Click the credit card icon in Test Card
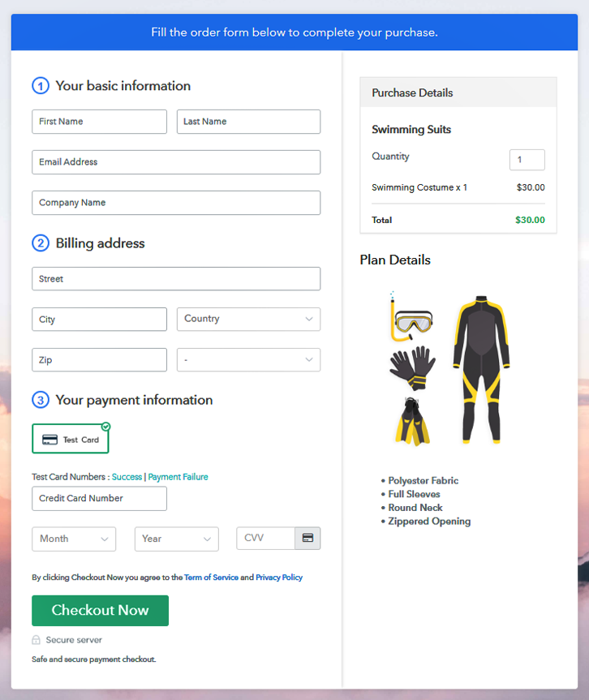 tap(49, 440)
